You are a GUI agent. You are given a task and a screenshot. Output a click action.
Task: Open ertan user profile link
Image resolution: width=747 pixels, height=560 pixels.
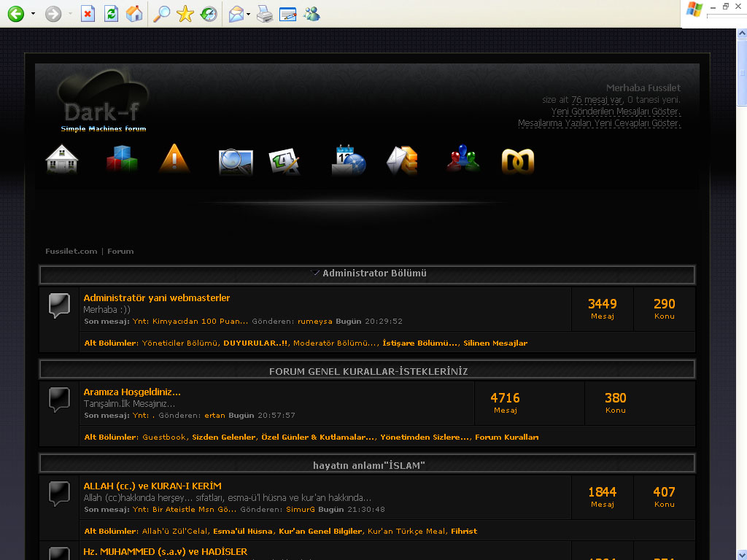pyautogui.click(x=215, y=415)
